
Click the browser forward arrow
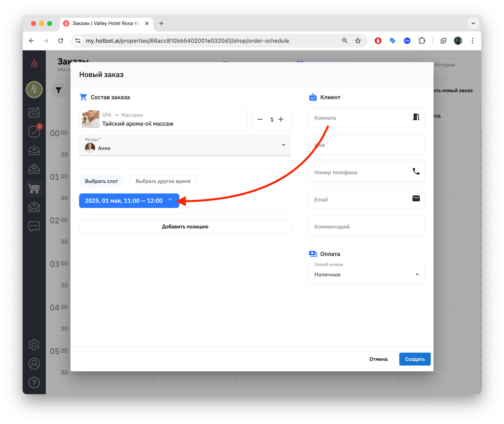(46, 41)
